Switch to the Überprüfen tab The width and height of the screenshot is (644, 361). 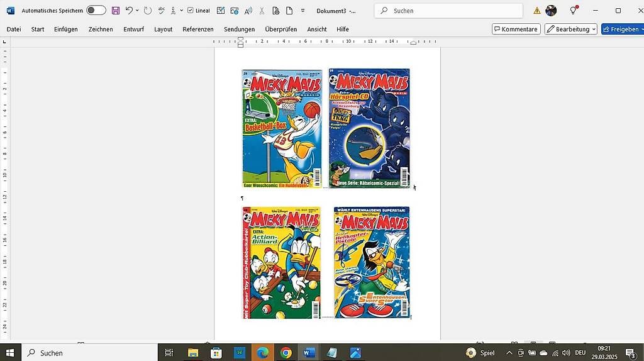281,29
